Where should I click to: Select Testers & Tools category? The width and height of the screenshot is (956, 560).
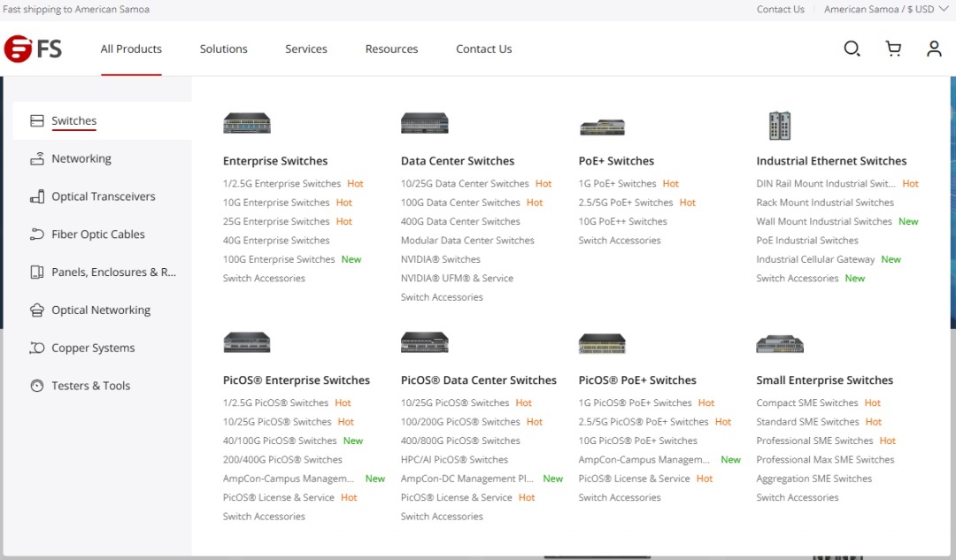tap(90, 386)
